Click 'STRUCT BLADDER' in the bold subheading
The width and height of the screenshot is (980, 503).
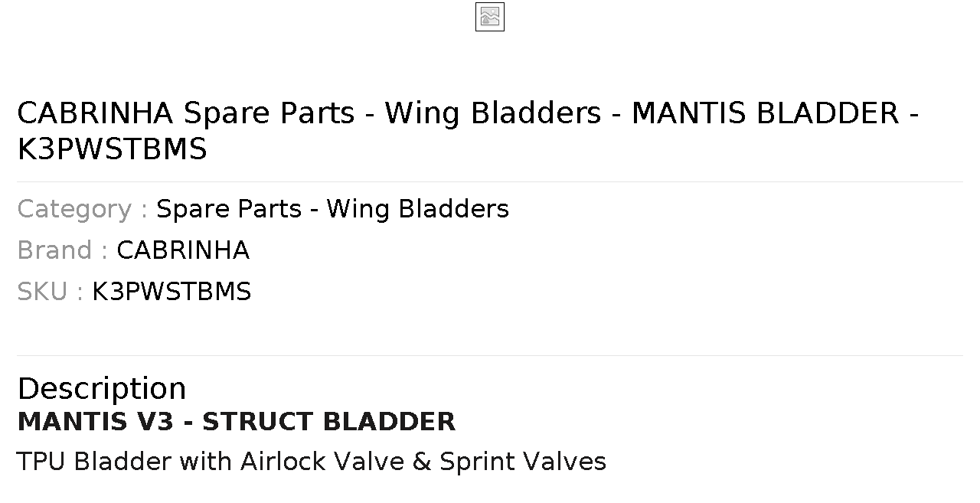pyautogui.click(x=329, y=422)
